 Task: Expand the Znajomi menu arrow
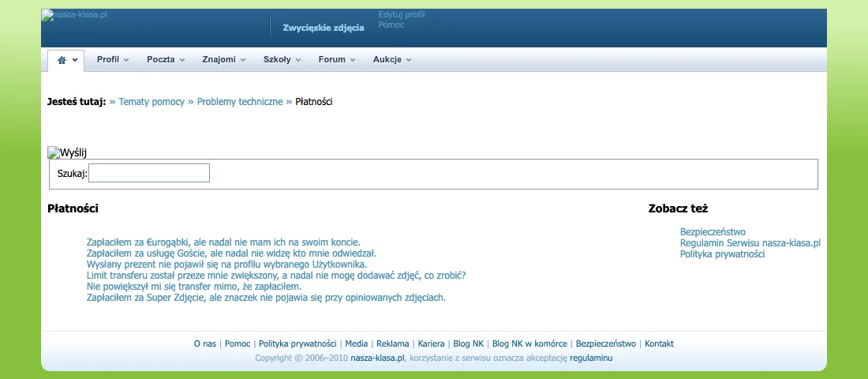(243, 60)
